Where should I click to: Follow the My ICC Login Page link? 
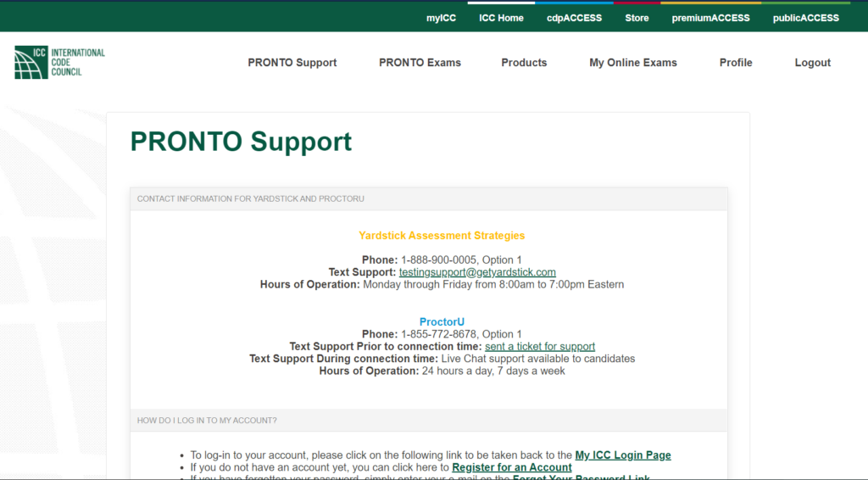point(623,455)
